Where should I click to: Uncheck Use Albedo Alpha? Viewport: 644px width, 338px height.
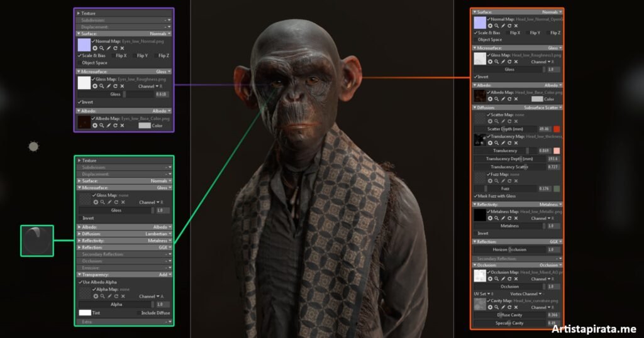(80, 282)
